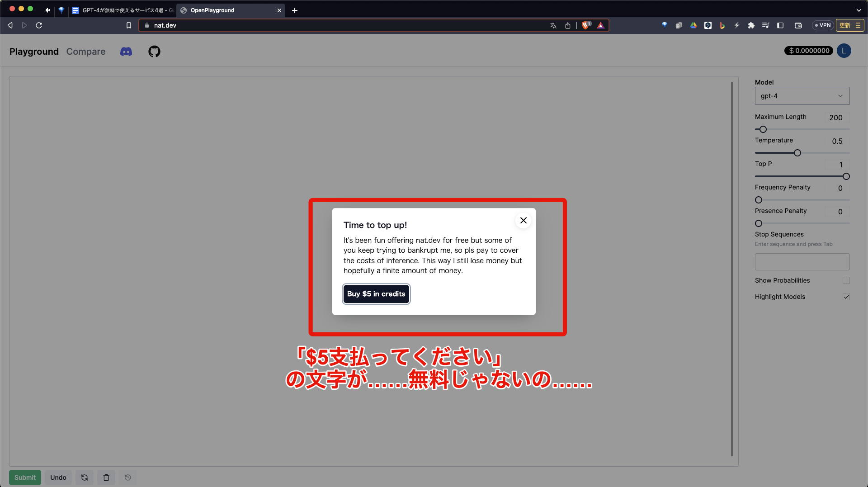The image size is (868, 487).
Task: Click the green Submit button
Action: tap(25, 478)
